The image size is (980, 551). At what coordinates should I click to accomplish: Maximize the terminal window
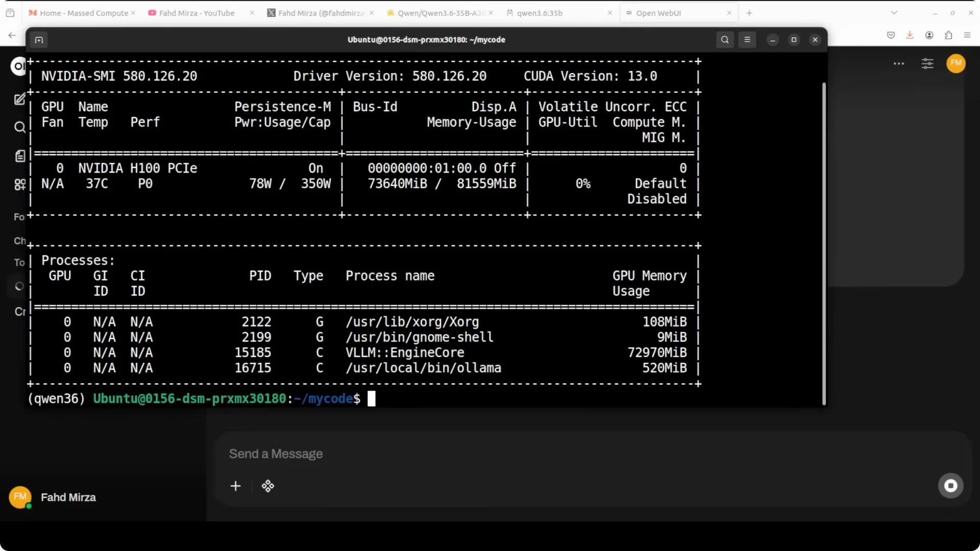794,40
